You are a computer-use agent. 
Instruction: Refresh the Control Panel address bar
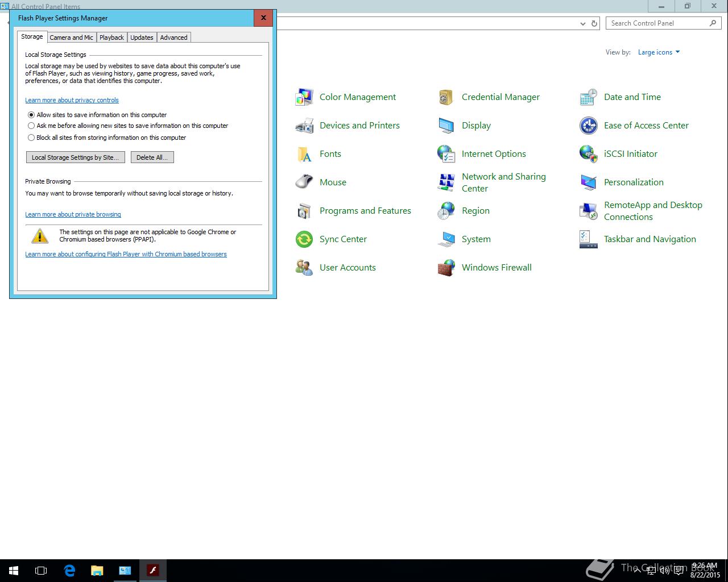594,23
